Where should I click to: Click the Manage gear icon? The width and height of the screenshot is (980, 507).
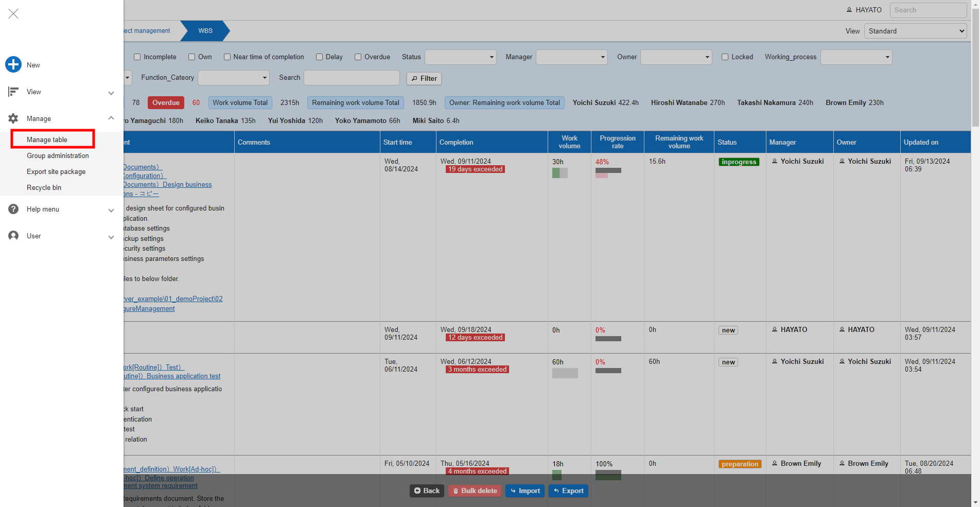pos(13,118)
